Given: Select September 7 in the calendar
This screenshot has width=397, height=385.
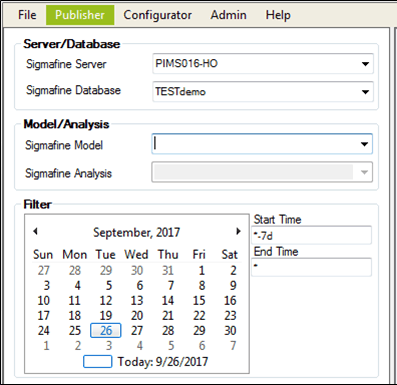Looking at the screenshot, I should pyautogui.click(x=171, y=286).
